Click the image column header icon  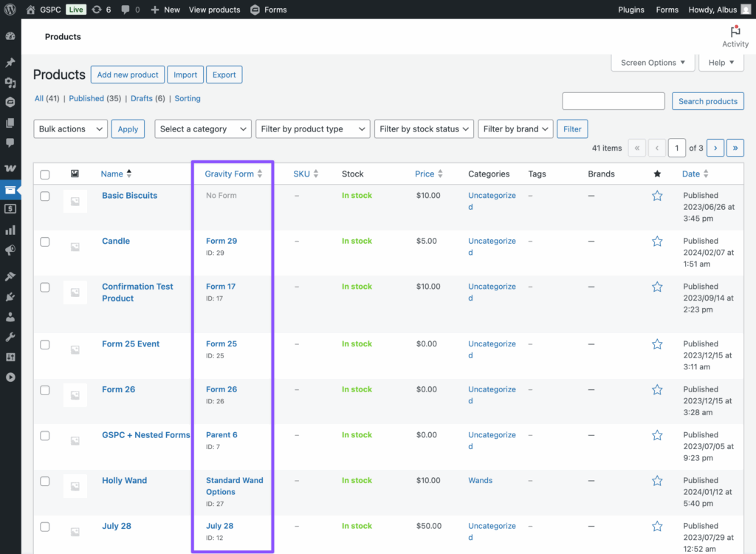pos(75,174)
